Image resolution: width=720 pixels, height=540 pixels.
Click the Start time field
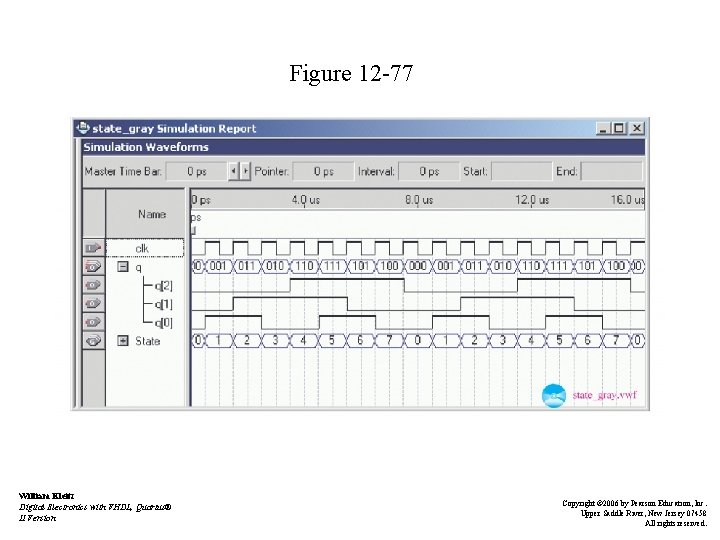[x=521, y=171]
